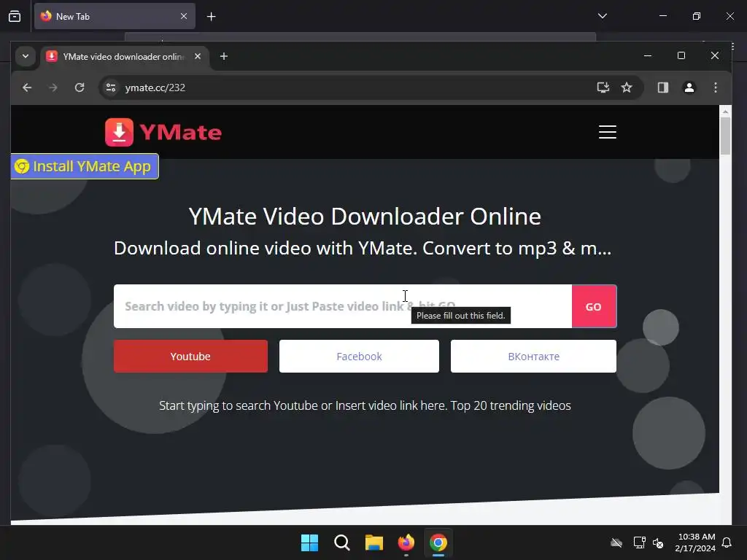747x560 pixels.
Task: Open a new tab in Chrome
Action: tap(223, 56)
